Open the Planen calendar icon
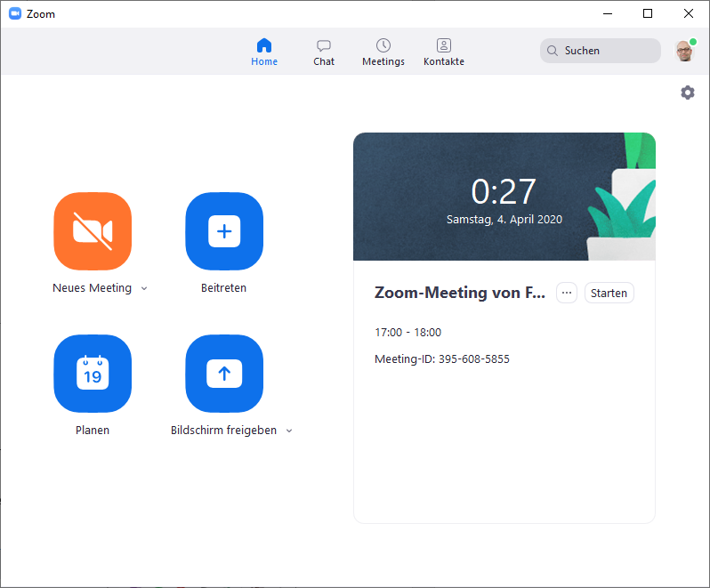The image size is (710, 588). point(93,374)
